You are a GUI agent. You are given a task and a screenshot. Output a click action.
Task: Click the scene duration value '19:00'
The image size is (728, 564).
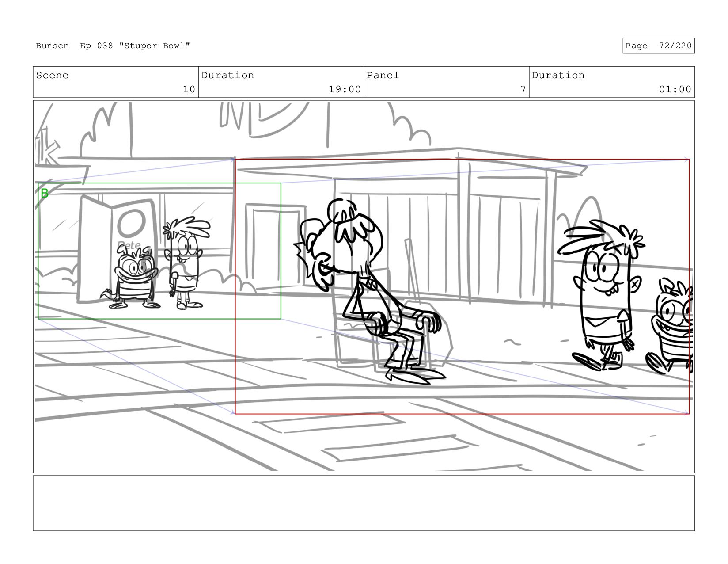click(x=345, y=89)
